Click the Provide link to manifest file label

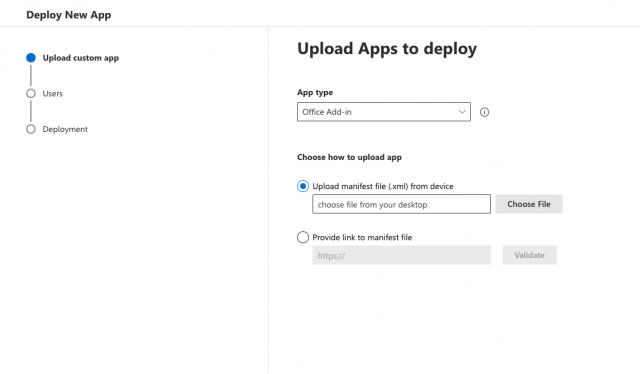point(362,237)
